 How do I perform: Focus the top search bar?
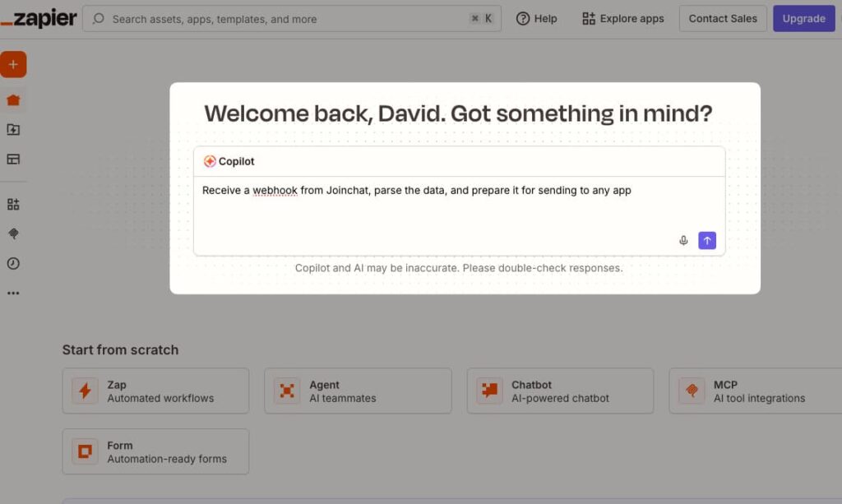(x=292, y=19)
